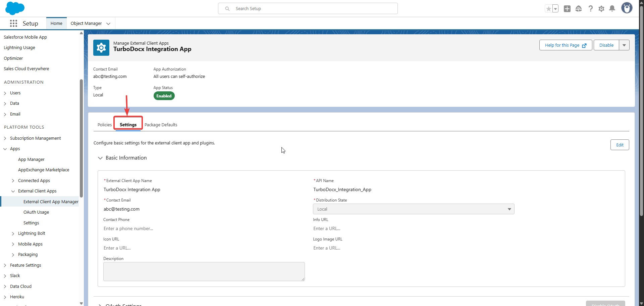Viewport: 644px width, 306px height.
Task: Click the Favorites star icon
Action: point(548,9)
